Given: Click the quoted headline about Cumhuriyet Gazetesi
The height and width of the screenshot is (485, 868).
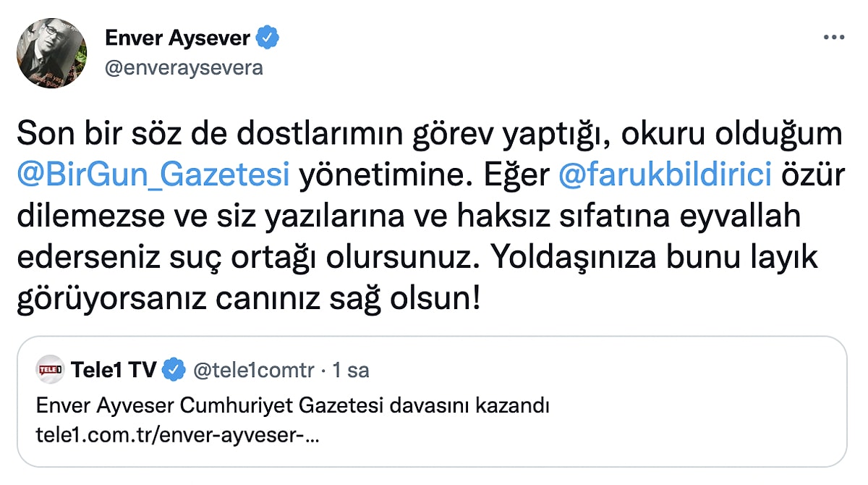Looking at the screenshot, I should [292, 406].
